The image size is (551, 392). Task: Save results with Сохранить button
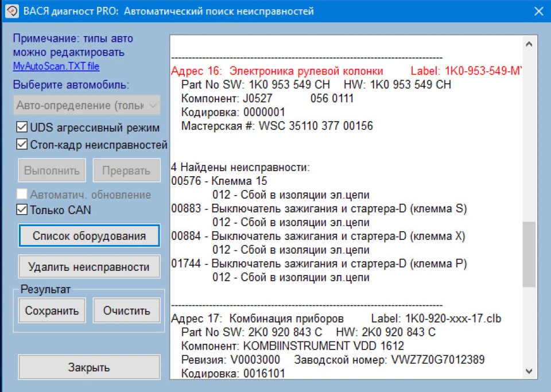click(52, 311)
